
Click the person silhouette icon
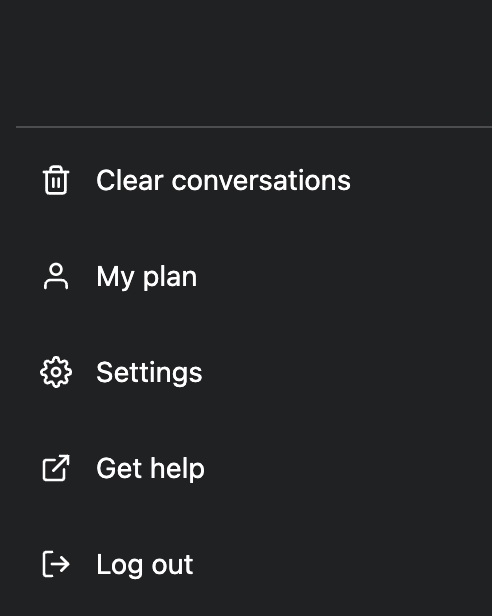[56, 277]
